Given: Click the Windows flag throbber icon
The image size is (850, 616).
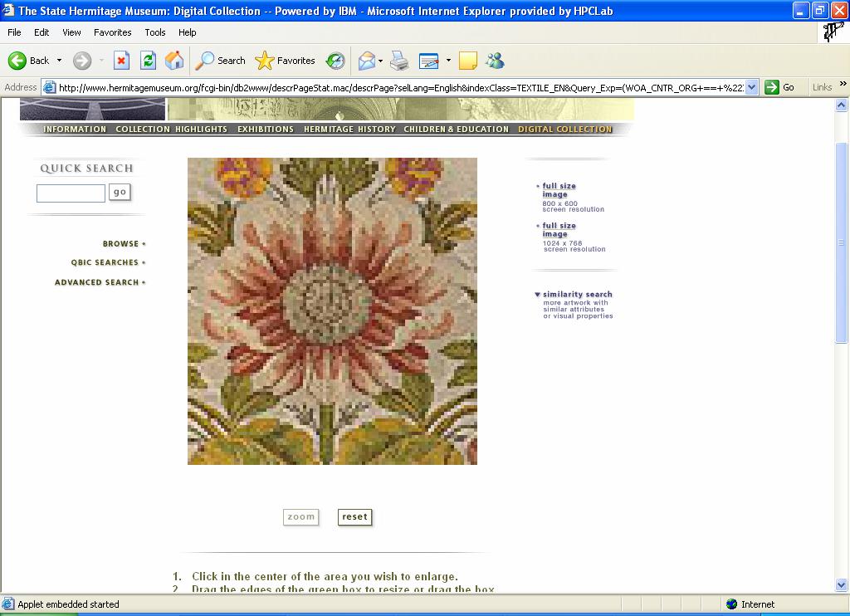Looking at the screenshot, I should (833, 32).
